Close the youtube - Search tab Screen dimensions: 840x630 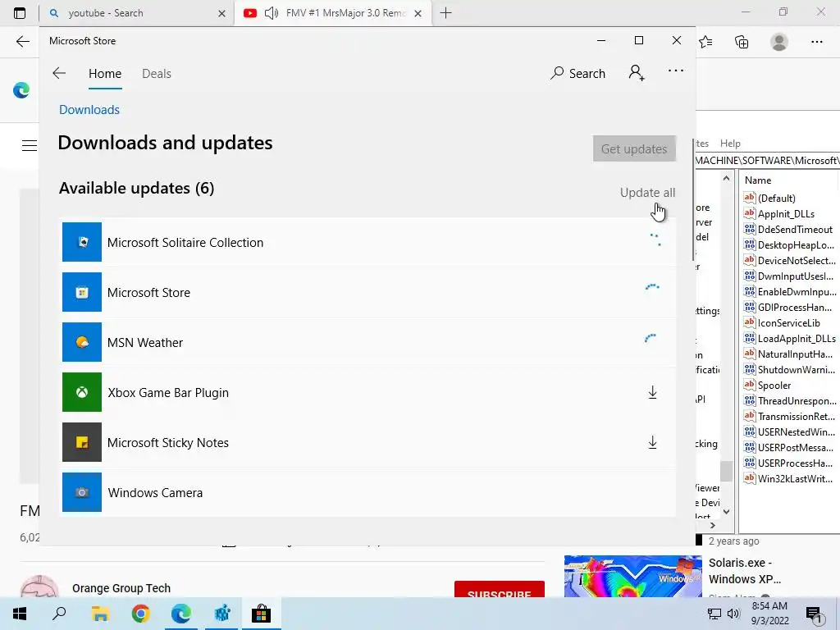point(221,13)
